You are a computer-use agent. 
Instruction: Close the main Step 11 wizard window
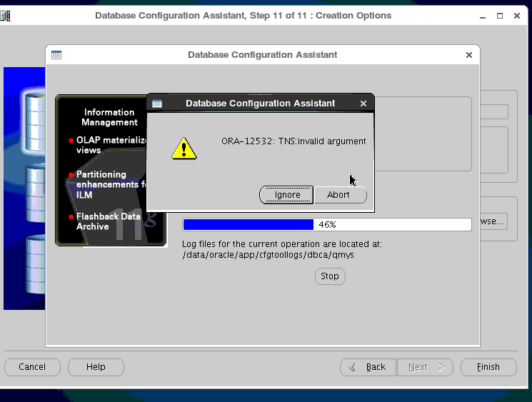click(517, 16)
